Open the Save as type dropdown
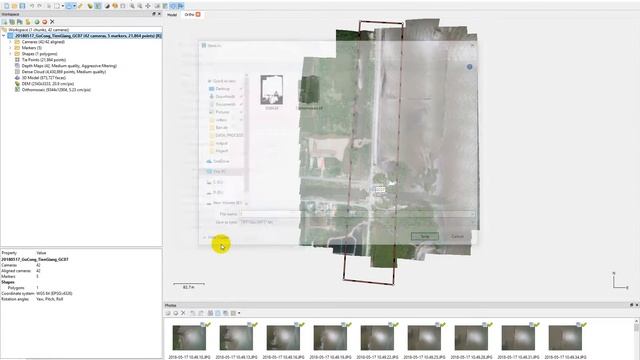 tap(357, 222)
